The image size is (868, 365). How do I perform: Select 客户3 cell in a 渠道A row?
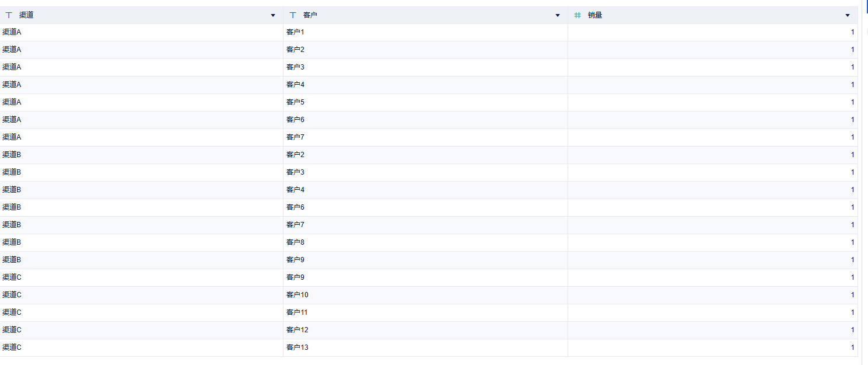point(425,67)
